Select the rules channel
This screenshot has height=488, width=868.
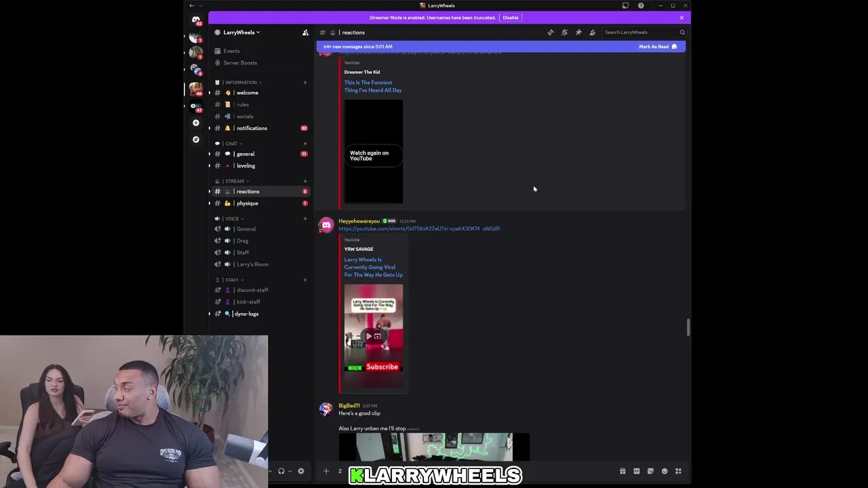click(260, 104)
